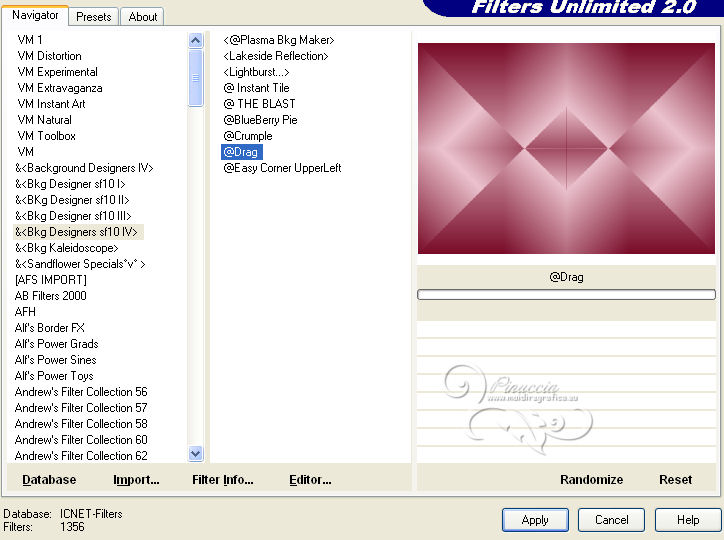Click the @Drag progress bar
The image size is (724, 540).
point(566,294)
